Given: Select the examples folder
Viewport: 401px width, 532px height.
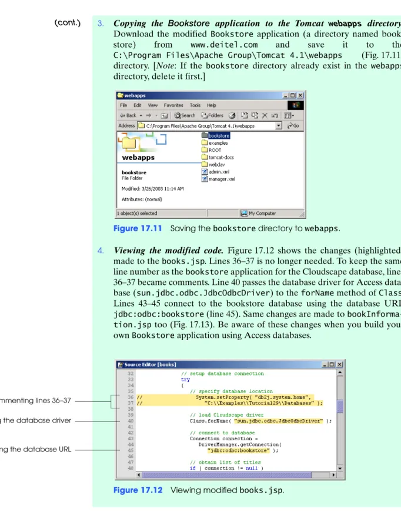Looking at the screenshot, I should [215, 143].
